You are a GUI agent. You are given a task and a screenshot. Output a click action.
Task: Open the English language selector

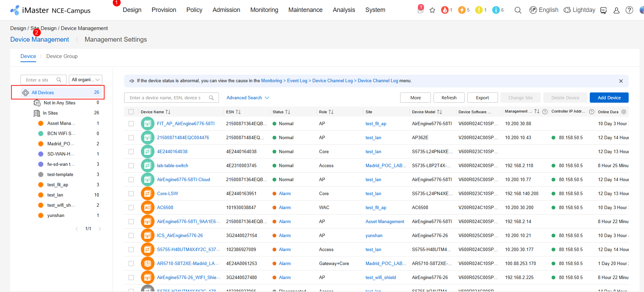(x=544, y=10)
